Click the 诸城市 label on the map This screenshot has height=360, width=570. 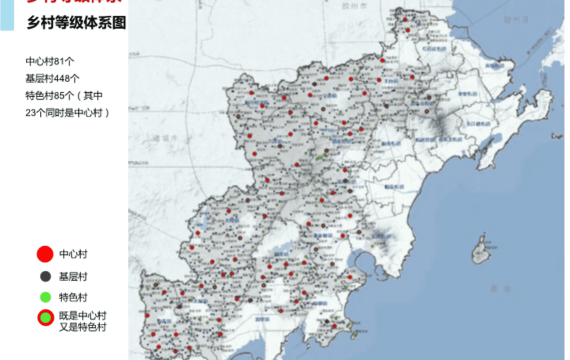(x=164, y=138)
